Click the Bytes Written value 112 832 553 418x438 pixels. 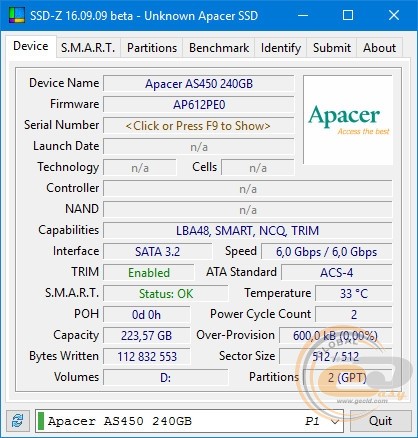(146, 357)
